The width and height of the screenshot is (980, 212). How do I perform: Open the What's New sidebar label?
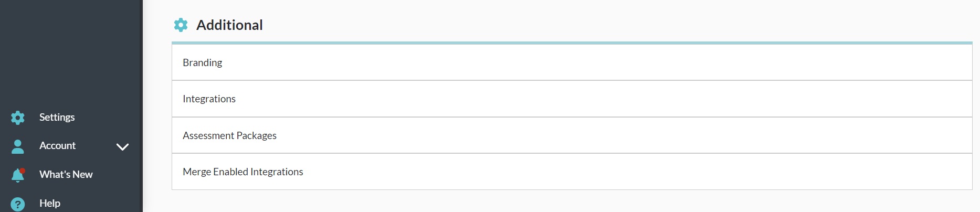point(66,174)
